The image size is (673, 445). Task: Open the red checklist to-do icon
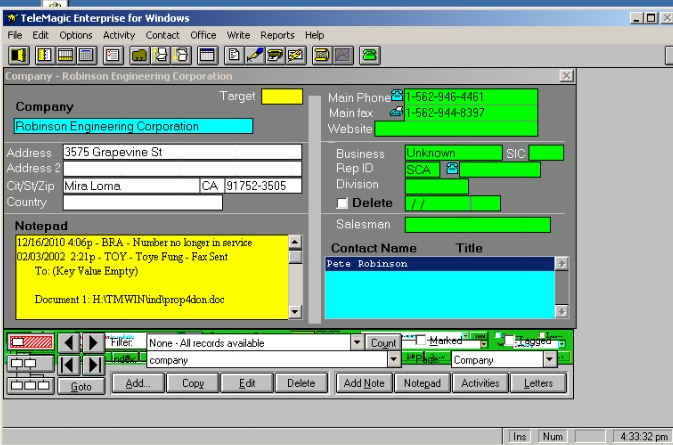pos(113,55)
